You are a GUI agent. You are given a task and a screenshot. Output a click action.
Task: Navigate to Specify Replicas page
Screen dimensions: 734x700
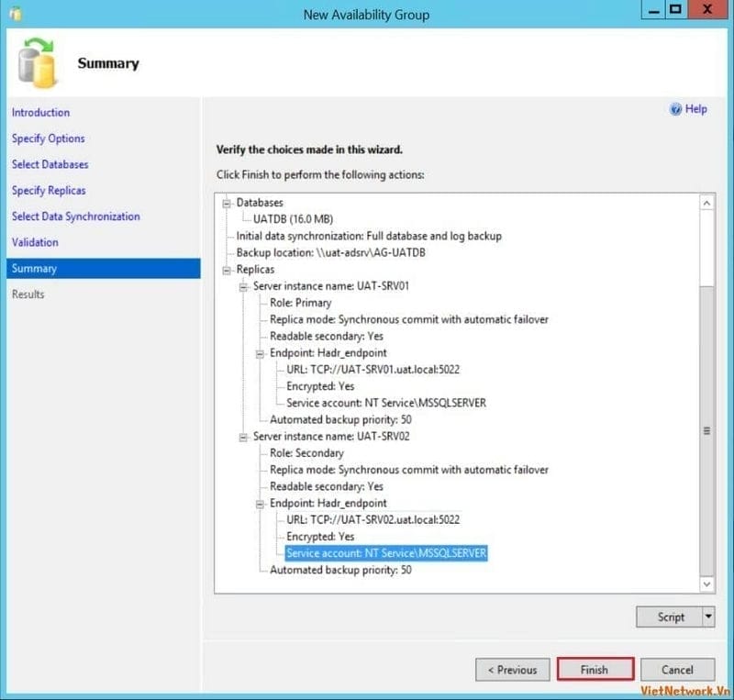(49, 191)
